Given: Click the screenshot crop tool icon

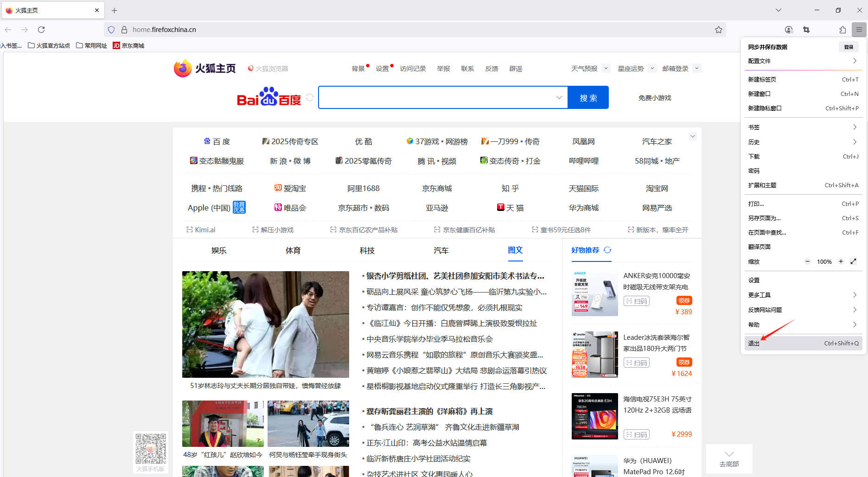Looking at the screenshot, I should click(x=806, y=30).
